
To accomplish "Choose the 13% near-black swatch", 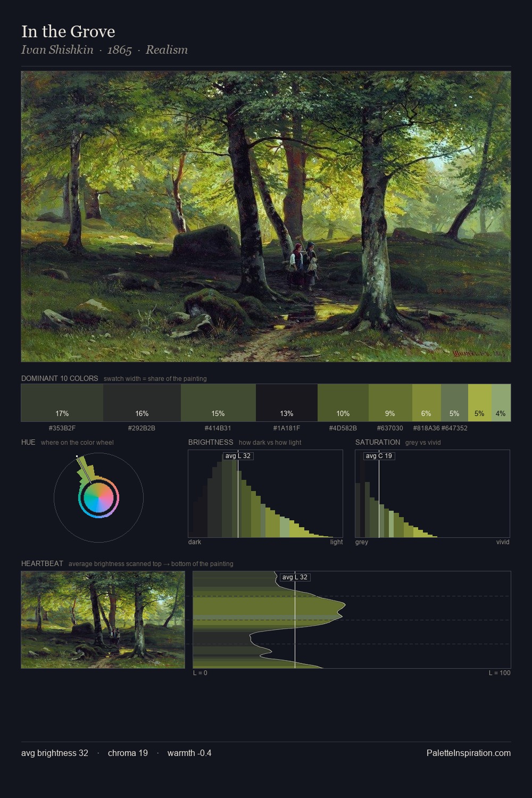I will pyautogui.click(x=287, y=403).
